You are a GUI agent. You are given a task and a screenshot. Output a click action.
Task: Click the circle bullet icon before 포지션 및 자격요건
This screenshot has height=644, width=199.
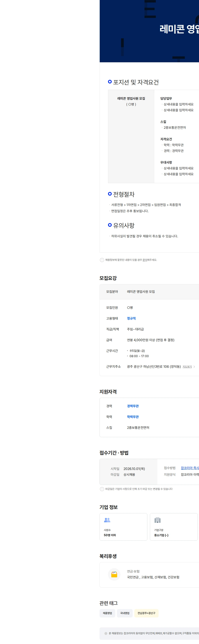(x=110, y=82)
